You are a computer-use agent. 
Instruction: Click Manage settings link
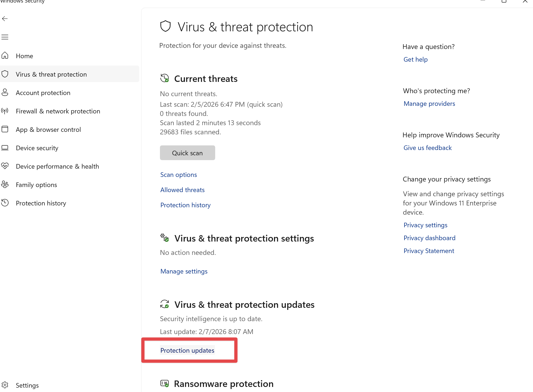[184, 271]
